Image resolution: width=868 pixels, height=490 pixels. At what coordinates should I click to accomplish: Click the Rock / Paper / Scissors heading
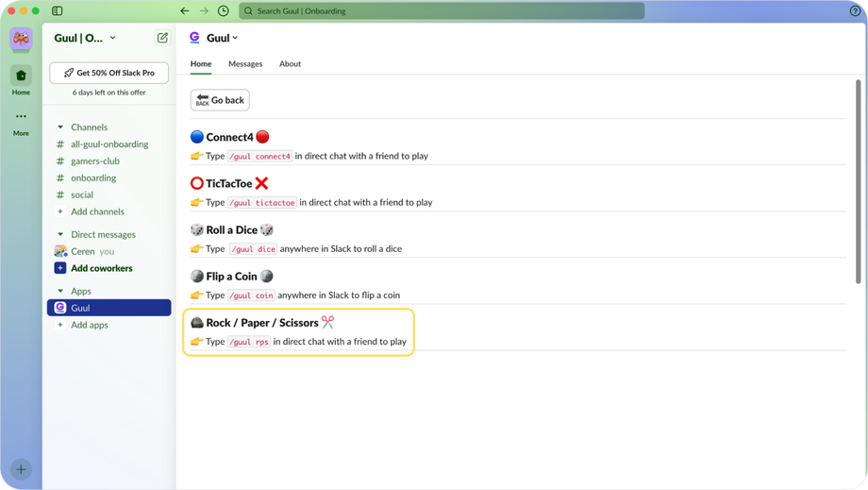(x=262, y=322)
